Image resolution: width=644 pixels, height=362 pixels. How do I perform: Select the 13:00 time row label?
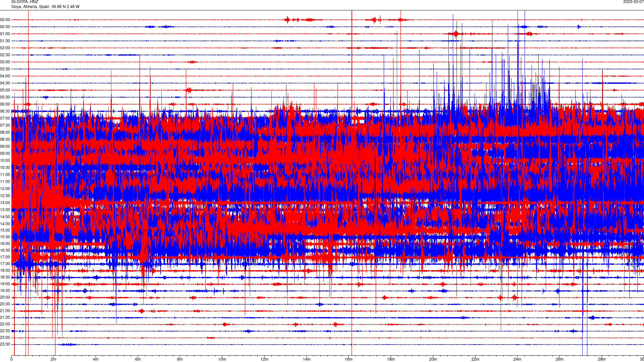click(5, 203)
